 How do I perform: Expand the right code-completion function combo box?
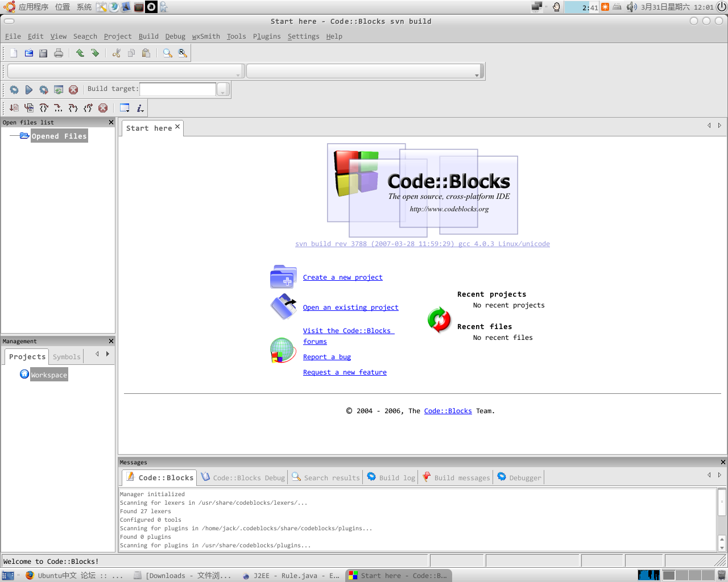click(365, 71)
